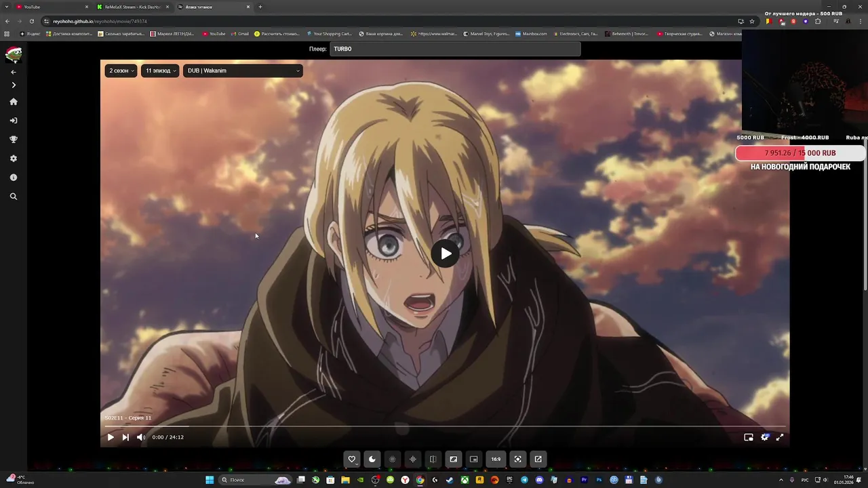Open Telegram from the taskbar
868x488 pixels.
[x=524, y=480]
